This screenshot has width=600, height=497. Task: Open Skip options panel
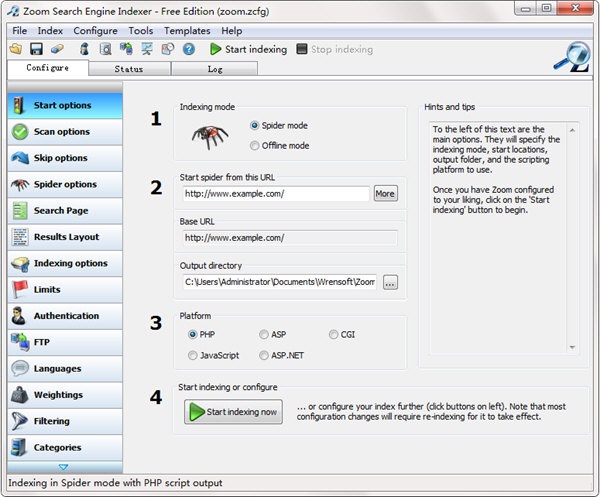pyautogui.click(x=65, y=158)
